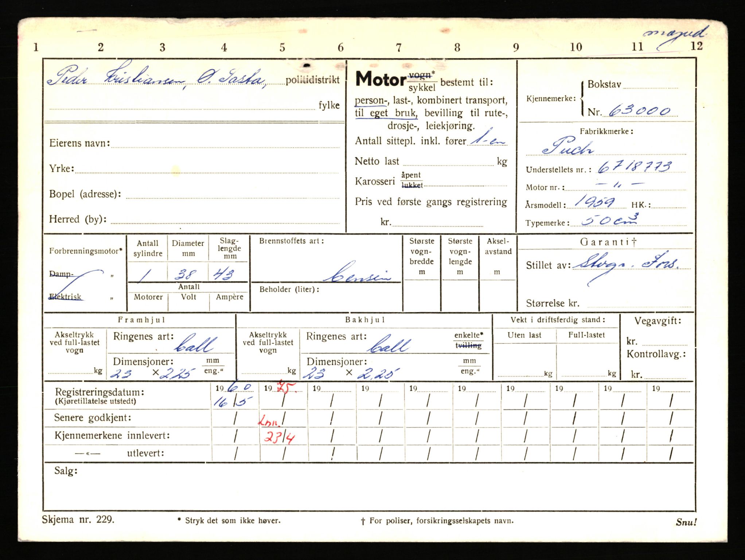The image size is (745, 560).
Task: Click the 'Full-lastet' column header
Action: click(x=586, y=335)
